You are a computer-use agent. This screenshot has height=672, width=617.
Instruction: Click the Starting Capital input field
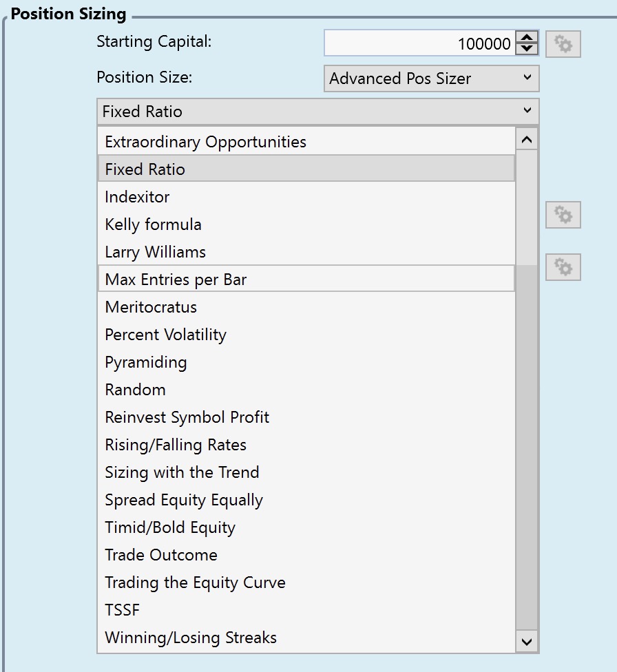[419, 44]
